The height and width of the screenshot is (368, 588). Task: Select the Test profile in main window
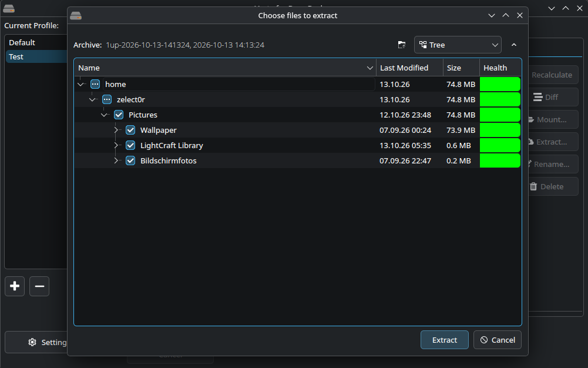click(x=36, y=56)
